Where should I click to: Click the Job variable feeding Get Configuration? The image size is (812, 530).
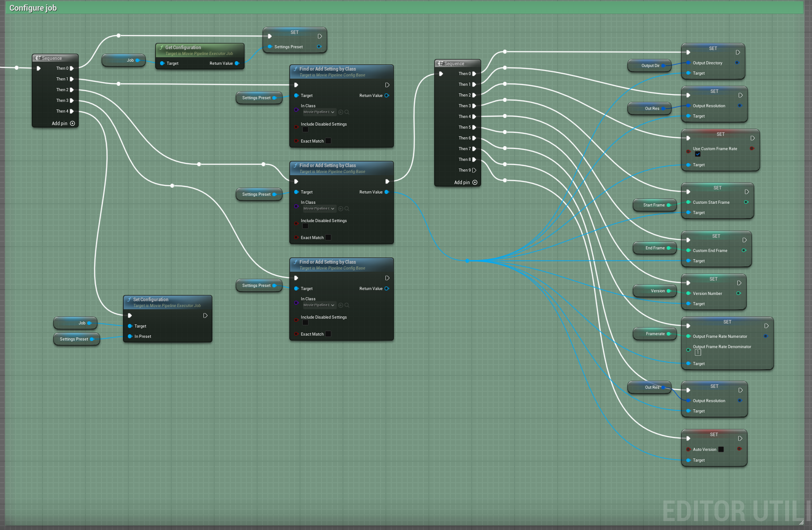point(123,60)
